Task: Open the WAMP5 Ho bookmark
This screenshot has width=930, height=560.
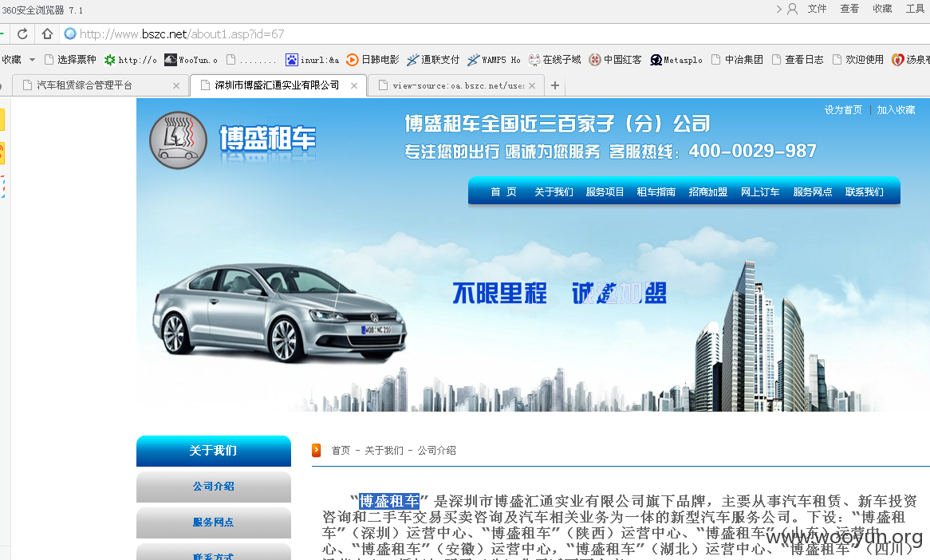Action: coord(494,60)
